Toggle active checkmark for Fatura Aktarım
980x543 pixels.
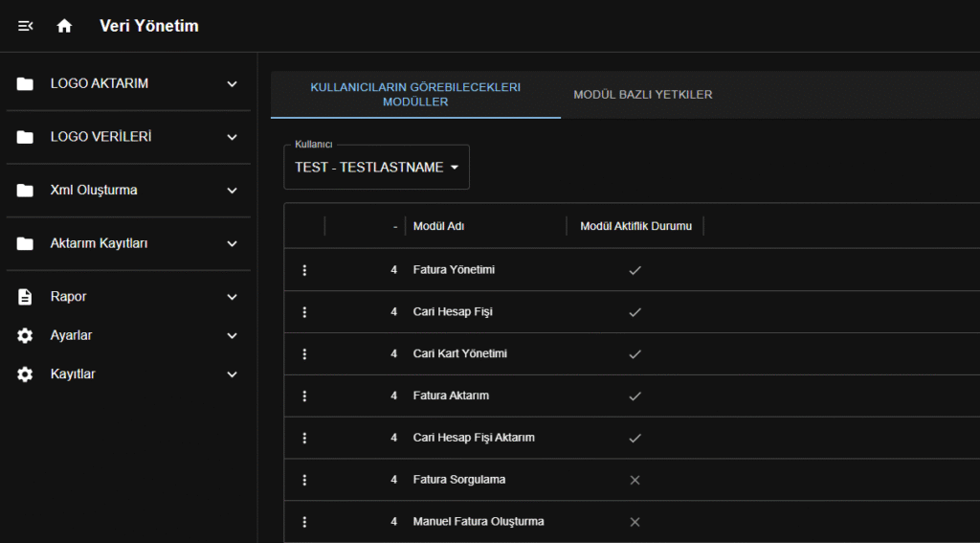coord(634,396)
